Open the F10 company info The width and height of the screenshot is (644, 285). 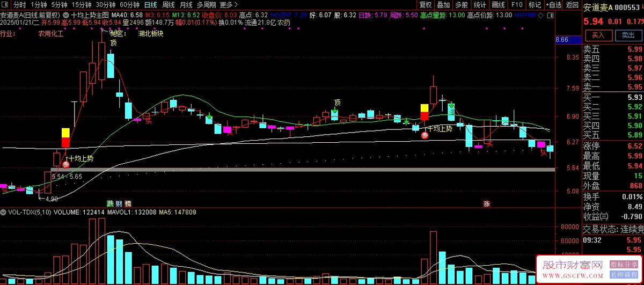point(516,5)
